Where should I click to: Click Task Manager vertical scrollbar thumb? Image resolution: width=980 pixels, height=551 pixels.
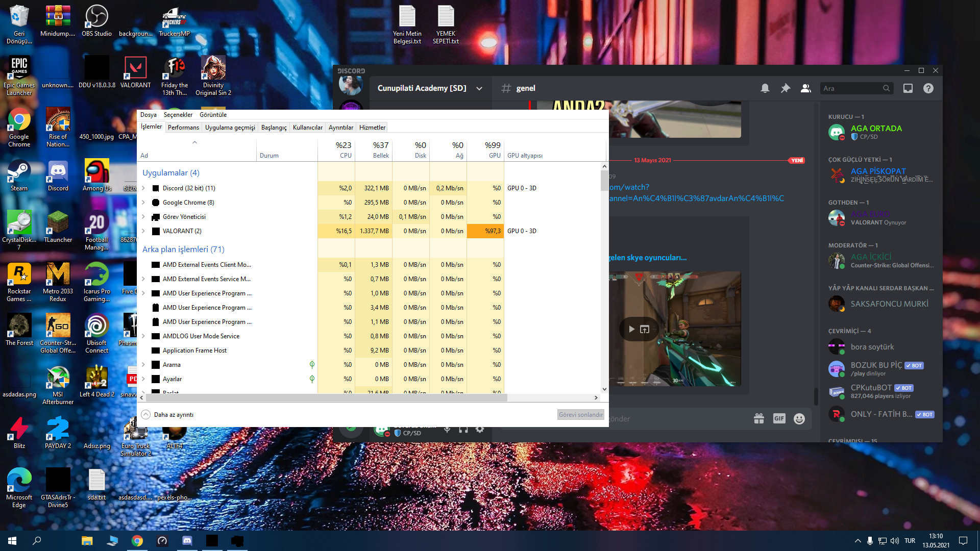pos(604,181)
